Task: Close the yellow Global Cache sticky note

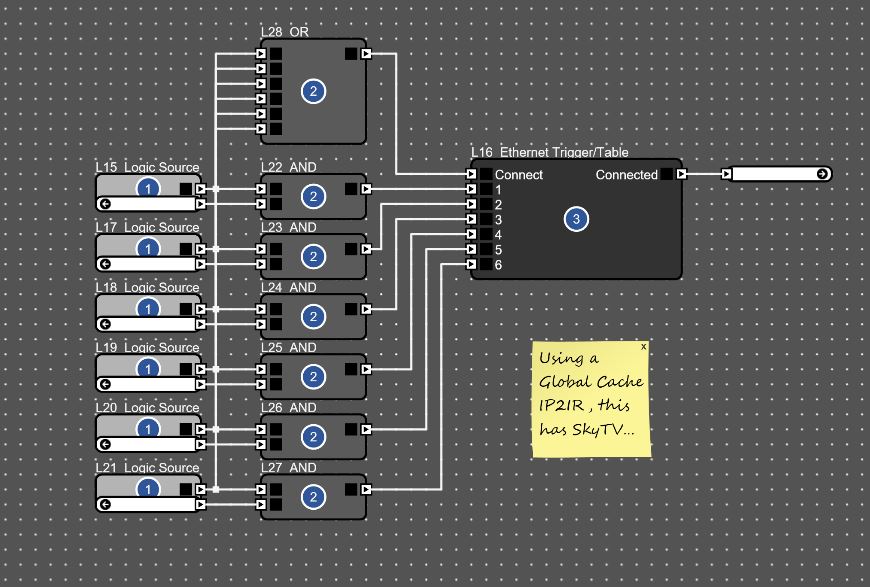Action: pos(643,347)
